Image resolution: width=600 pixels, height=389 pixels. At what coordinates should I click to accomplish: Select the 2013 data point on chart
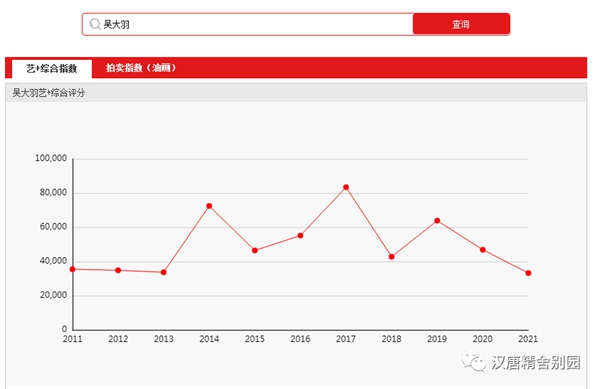(x=164, y=272)
